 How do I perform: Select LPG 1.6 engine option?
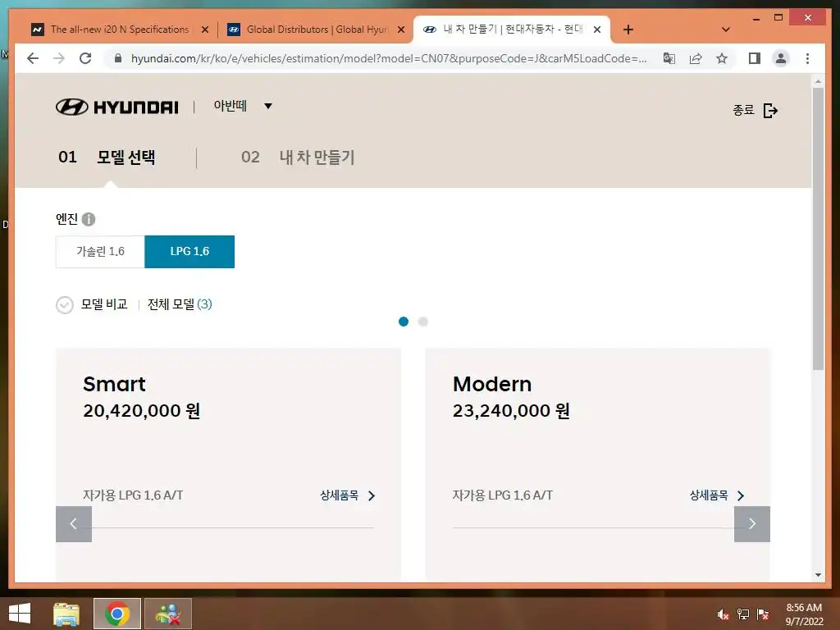[189, 251]
